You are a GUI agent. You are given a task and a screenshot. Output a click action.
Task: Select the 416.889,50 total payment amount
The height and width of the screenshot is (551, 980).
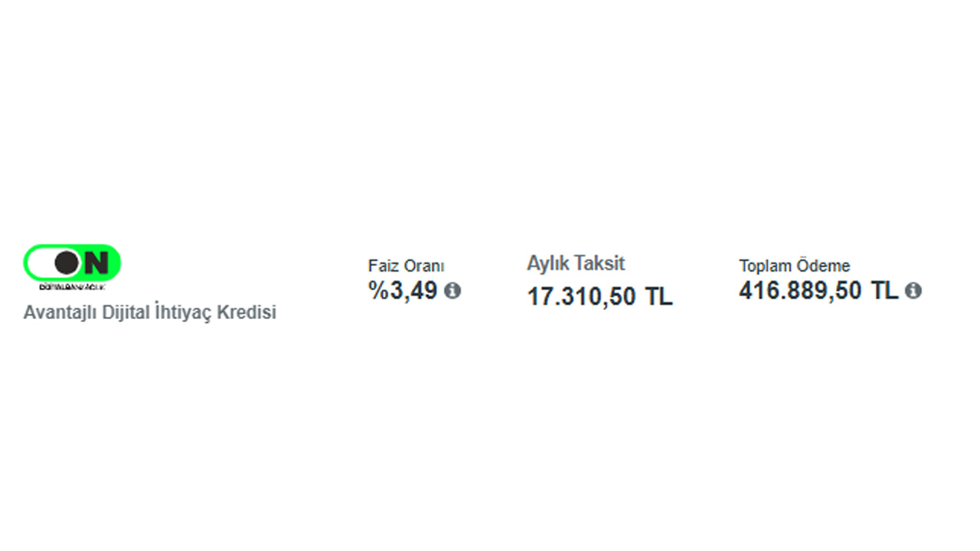point(800,291)
